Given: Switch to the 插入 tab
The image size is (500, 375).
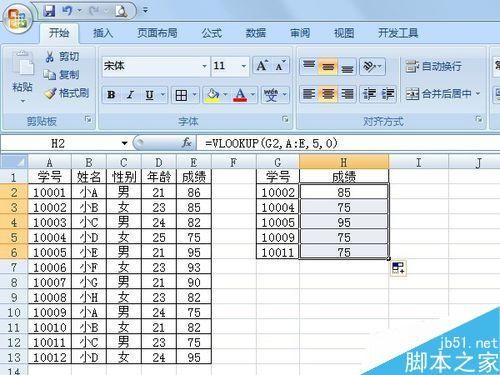Looking at the screenshot, I should tap(103, 33).
